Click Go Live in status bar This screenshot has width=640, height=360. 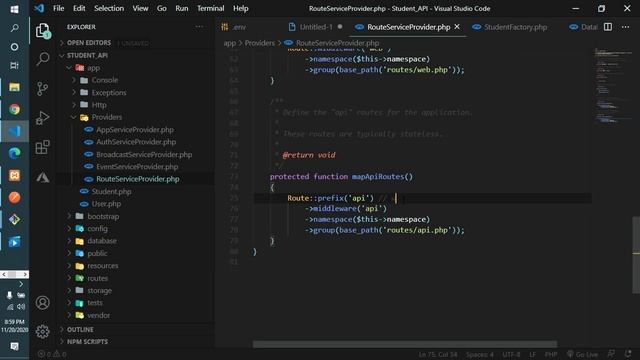[582, 354]
